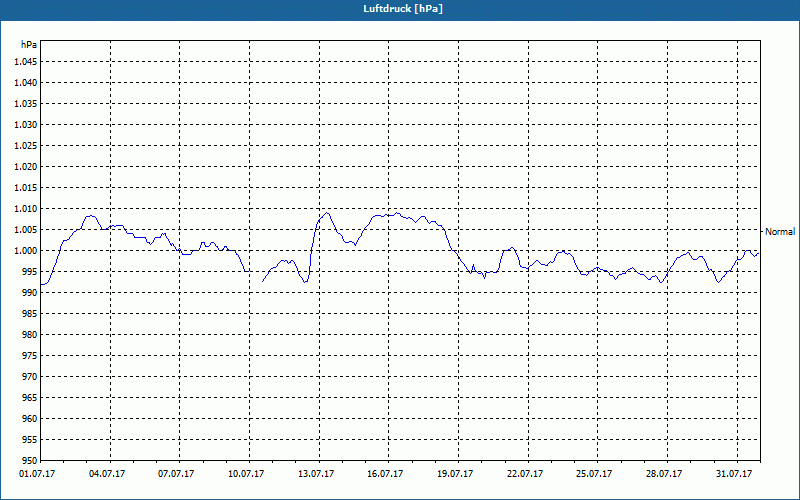Viewport: 800px width, 500px height.
Task: Select the 13.07.17 date label
Action: tap(316, 474)
